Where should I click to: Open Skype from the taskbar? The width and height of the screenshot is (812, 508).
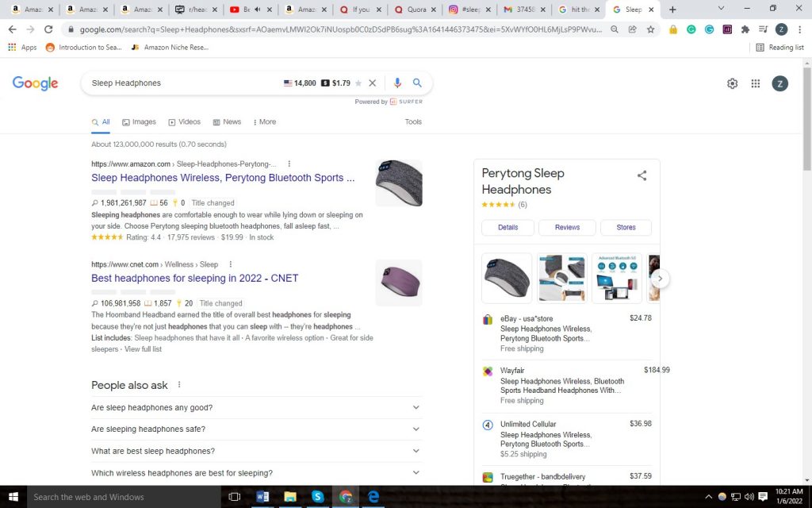point(317,497)
